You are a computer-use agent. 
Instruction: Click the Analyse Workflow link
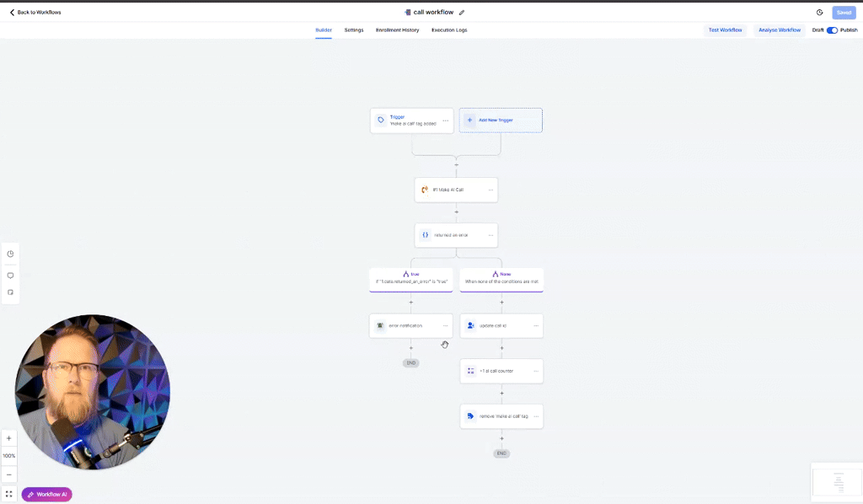pos(778,29)
